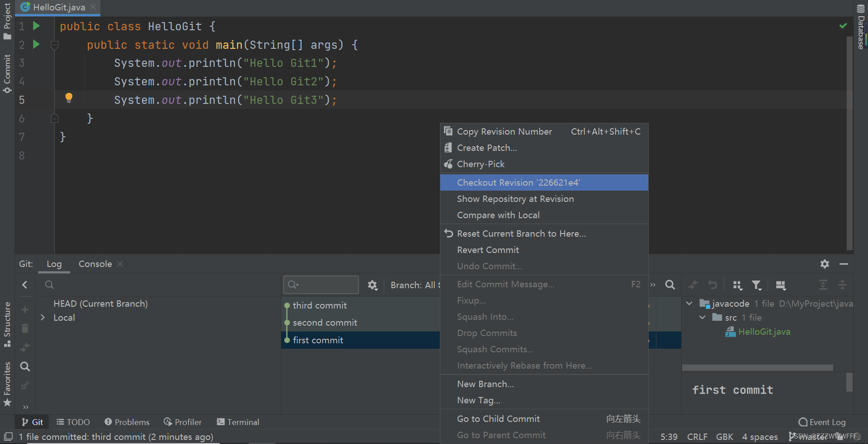Collapse branches pane with left arrow
Screen dimensions: 868x444
25,285
